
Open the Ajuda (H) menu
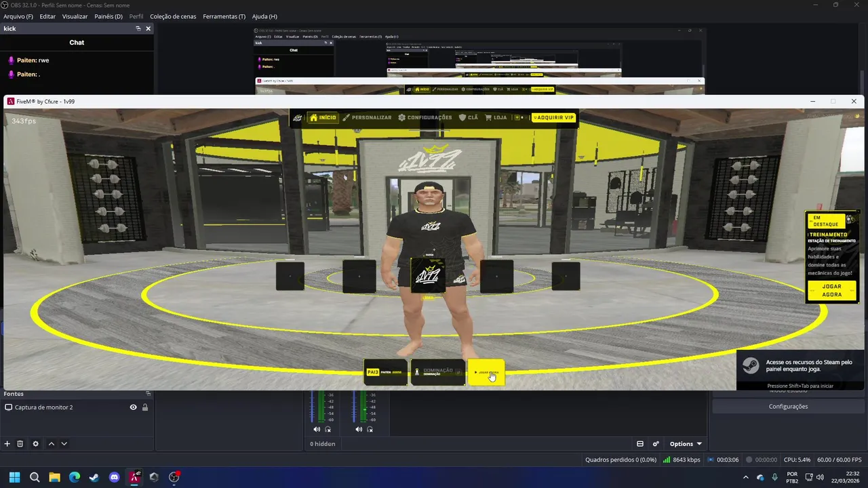(264, 16)
